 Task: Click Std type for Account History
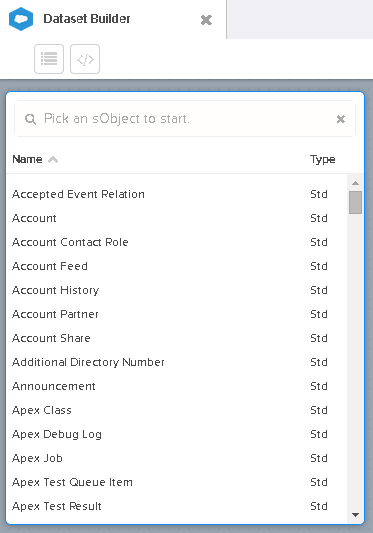tap(319, 290)
